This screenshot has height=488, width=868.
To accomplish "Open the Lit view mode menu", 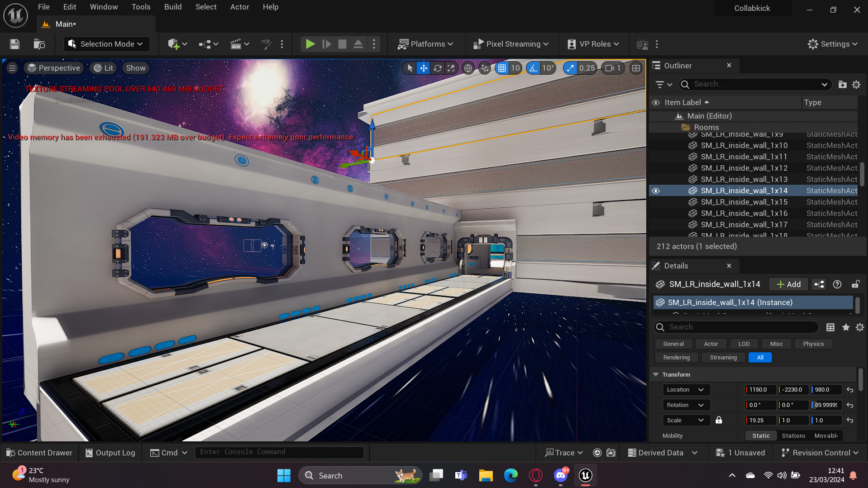I will [x=103, y=68].
